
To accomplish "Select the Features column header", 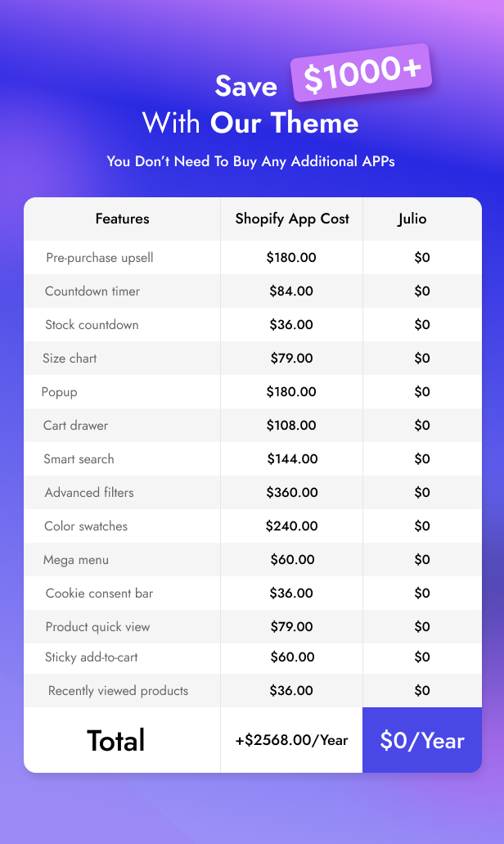I will tap(123, 219).
